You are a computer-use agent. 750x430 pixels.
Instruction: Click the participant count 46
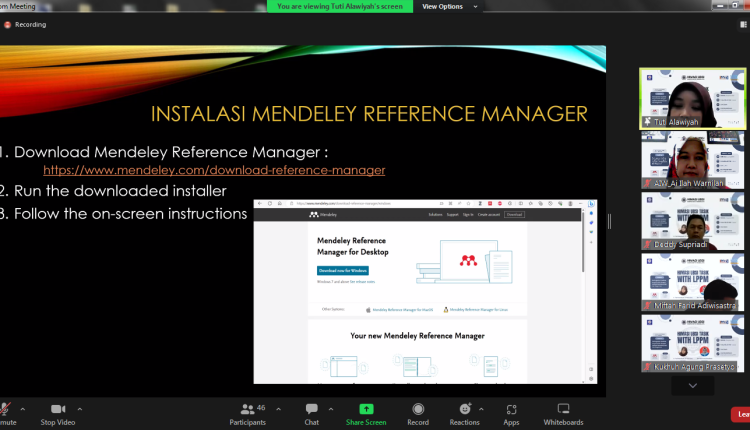pos(261,408)
